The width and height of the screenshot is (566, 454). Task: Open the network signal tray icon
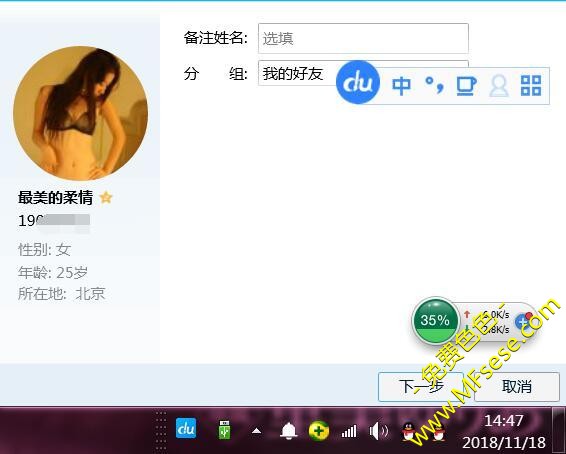pyautogui.click(x=349, y=431)
